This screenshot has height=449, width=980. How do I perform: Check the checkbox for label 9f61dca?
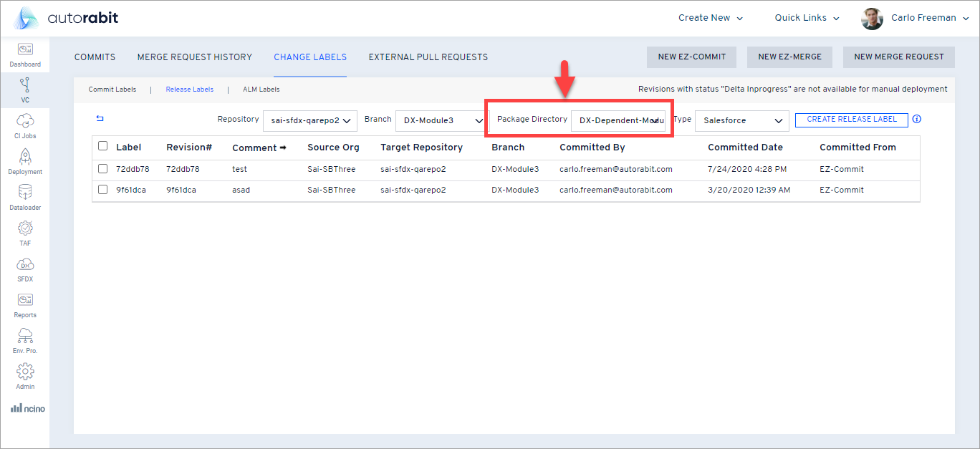point(102,190)
